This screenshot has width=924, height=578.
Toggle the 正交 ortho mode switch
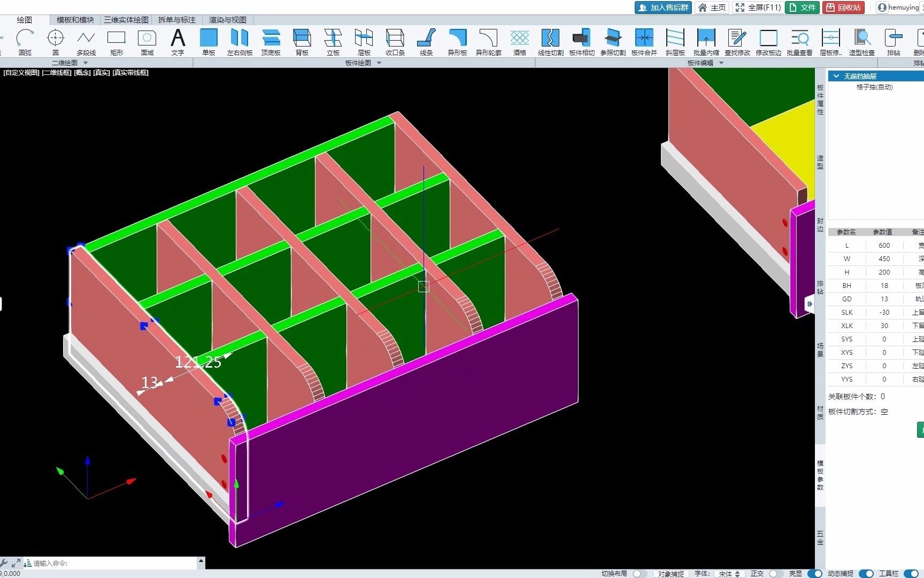click(x=776, y=573)
